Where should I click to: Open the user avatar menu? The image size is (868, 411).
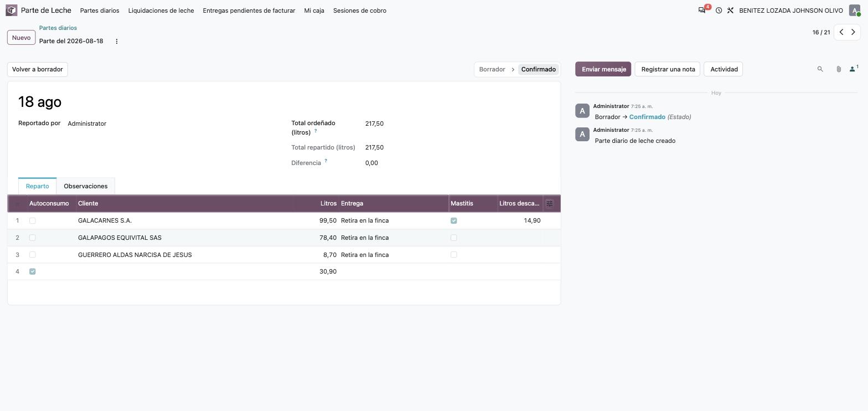(x=855, y=11)
